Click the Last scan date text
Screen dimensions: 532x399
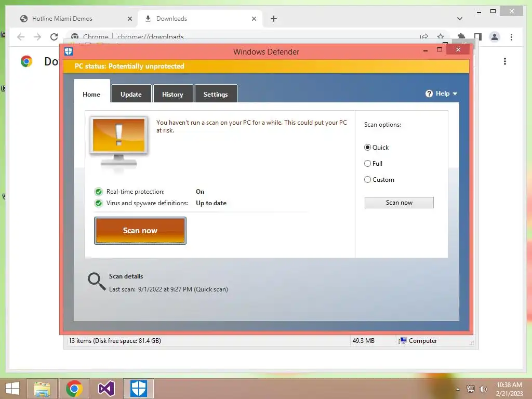point(168,289)
